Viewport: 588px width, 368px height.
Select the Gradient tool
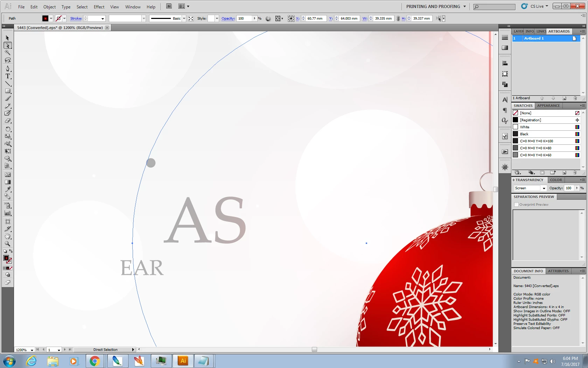(7, 182)
